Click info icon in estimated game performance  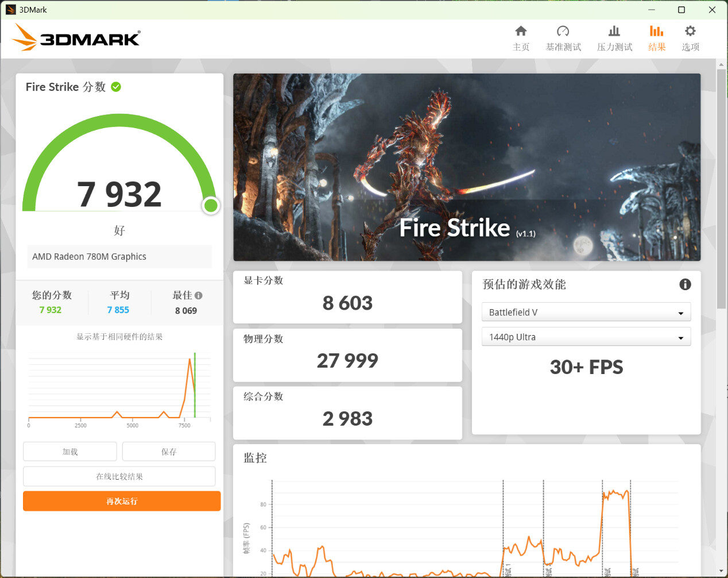coord(685,284)
